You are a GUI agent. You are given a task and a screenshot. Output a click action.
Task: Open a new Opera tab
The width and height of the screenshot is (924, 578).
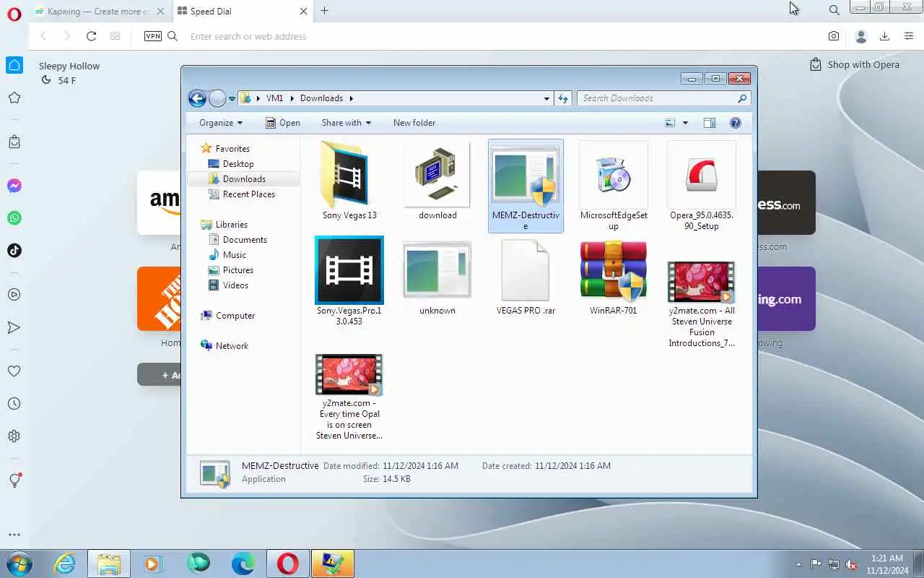[x=324, y=11]
